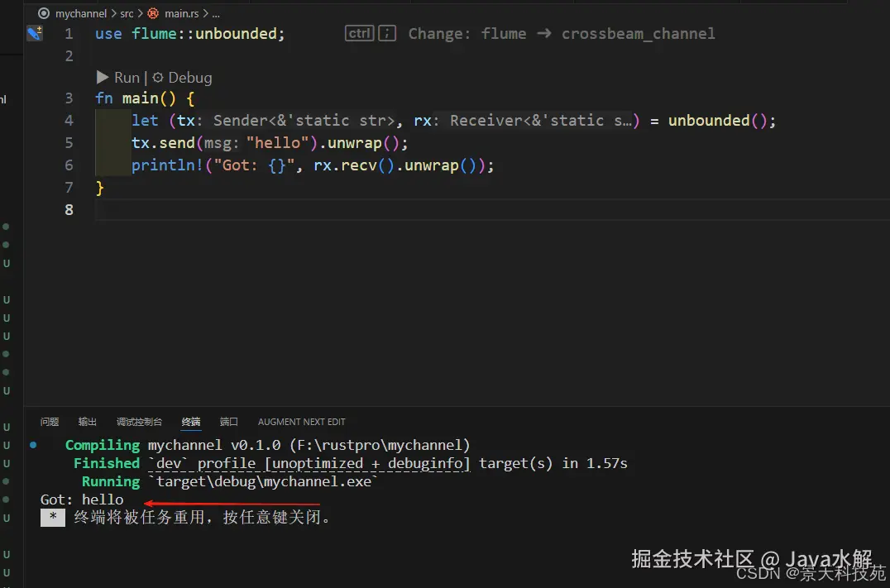The image size is (890, 588).
Task: Click a green change marker dot in the left edge
Action: (7, 226)
